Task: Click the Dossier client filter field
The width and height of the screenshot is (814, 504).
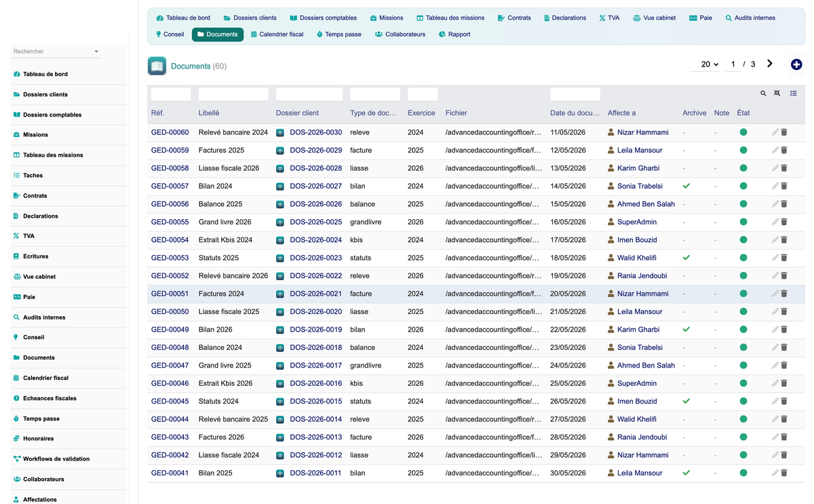Action: (x=309, y=94)
